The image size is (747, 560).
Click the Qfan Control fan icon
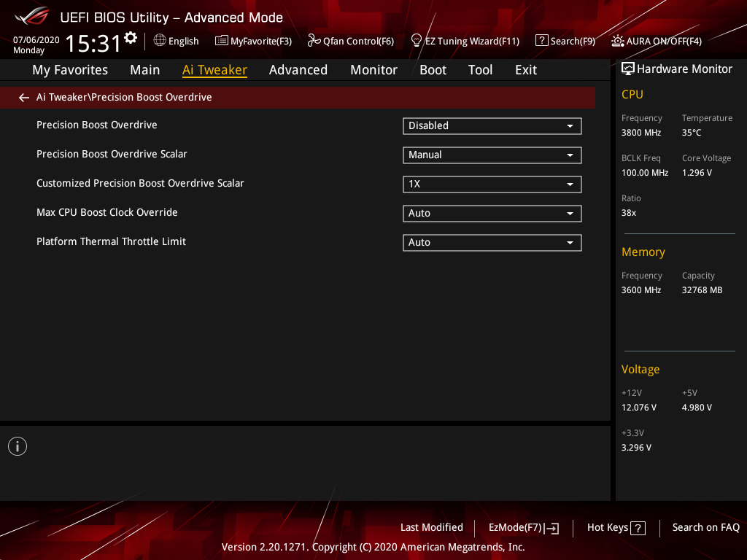tap(314, 41)
